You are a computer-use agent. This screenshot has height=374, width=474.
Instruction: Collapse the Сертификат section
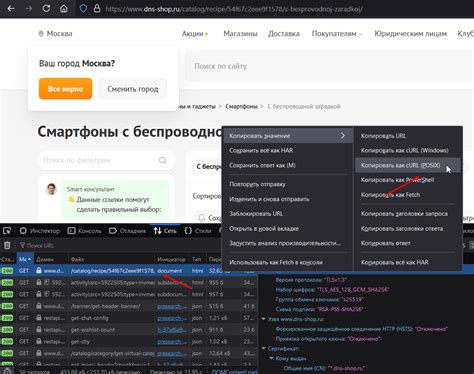click(264, 348)
